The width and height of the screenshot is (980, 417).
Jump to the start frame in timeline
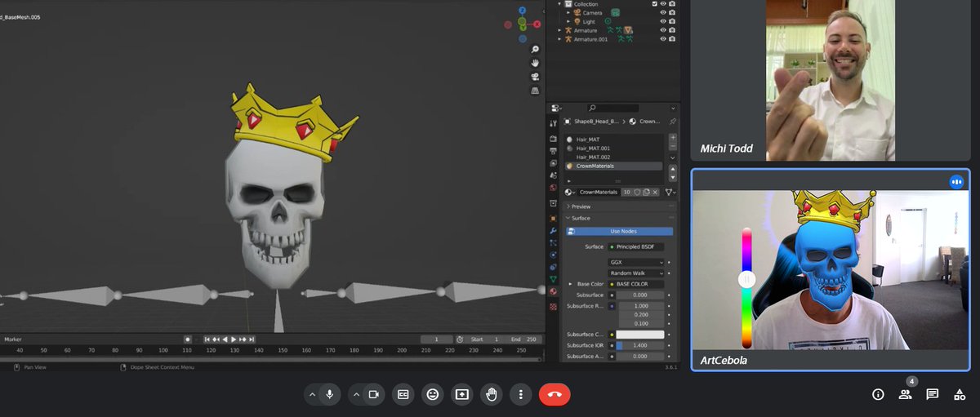pos(207,339)
